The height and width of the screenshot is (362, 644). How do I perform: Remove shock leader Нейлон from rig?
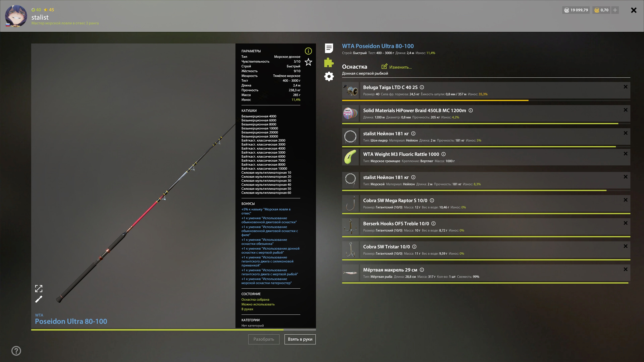[625, 133]
